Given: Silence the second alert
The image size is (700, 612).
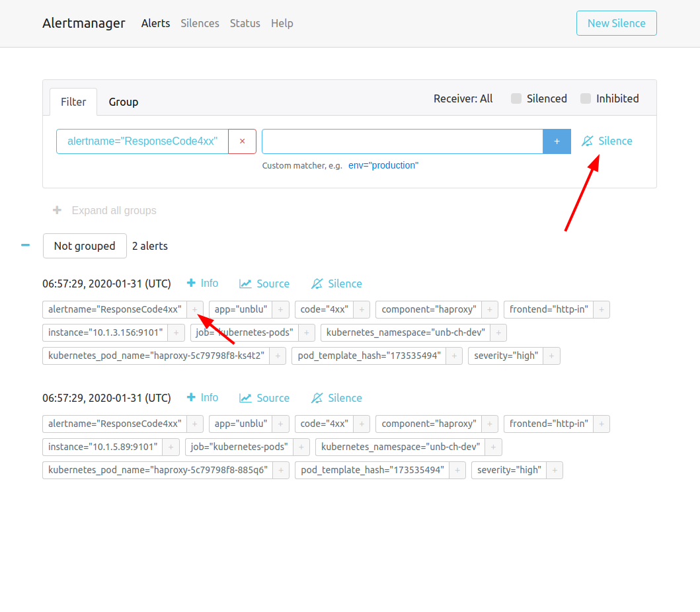Looking at the screenshot, I should click(x=336, y=398).
